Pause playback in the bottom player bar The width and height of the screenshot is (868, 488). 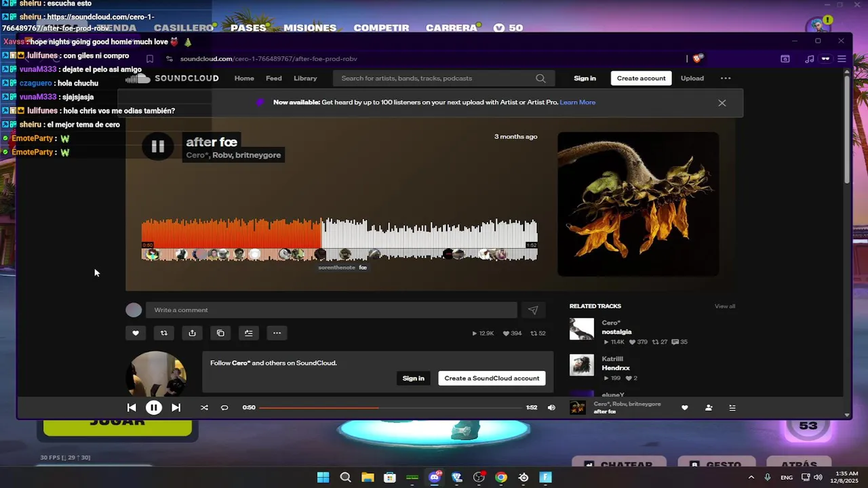(154, 407)
